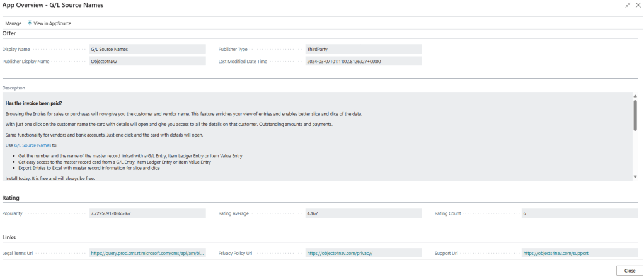Screen dimensions: 644x277
Task: Open the Manage menu
Action: coord(13,23)
